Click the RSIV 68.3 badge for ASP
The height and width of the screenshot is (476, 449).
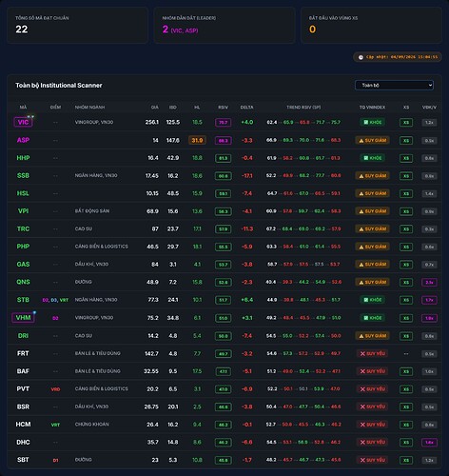coord(224,140)
